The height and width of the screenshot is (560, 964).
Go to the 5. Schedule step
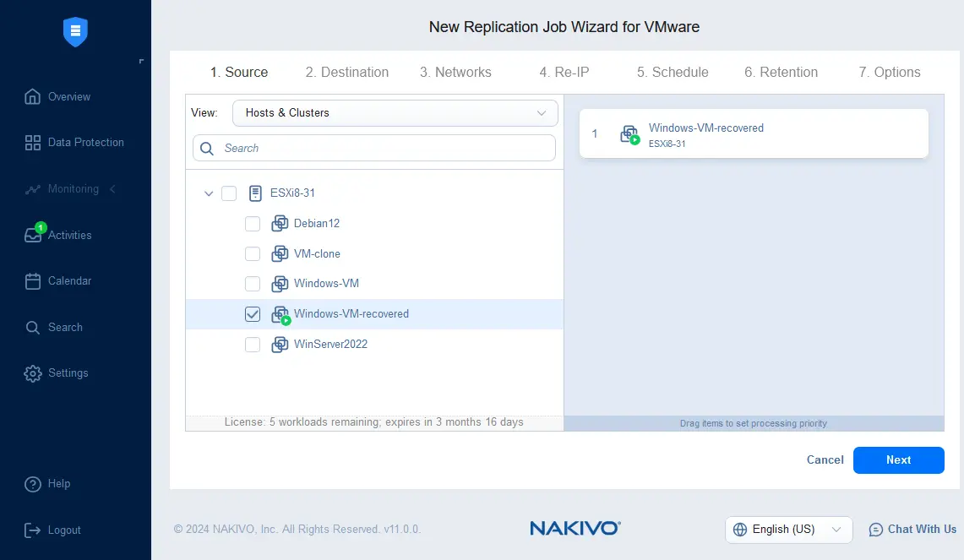coord(673,72)
